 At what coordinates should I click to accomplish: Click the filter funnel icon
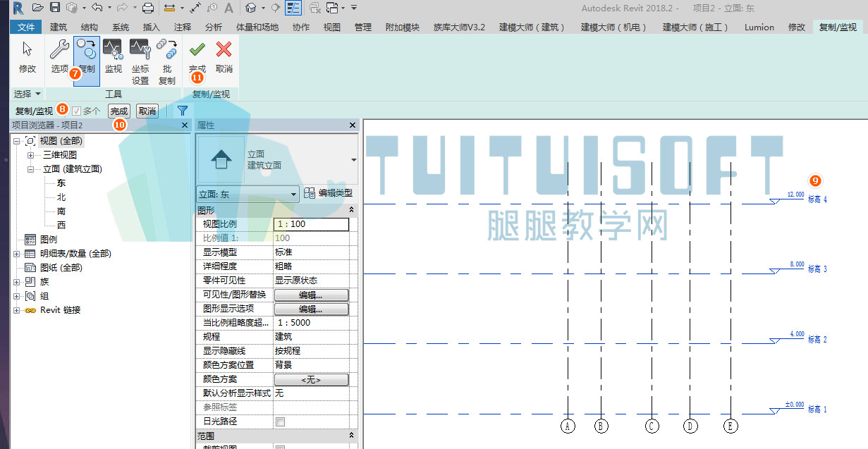click(183, 111)
